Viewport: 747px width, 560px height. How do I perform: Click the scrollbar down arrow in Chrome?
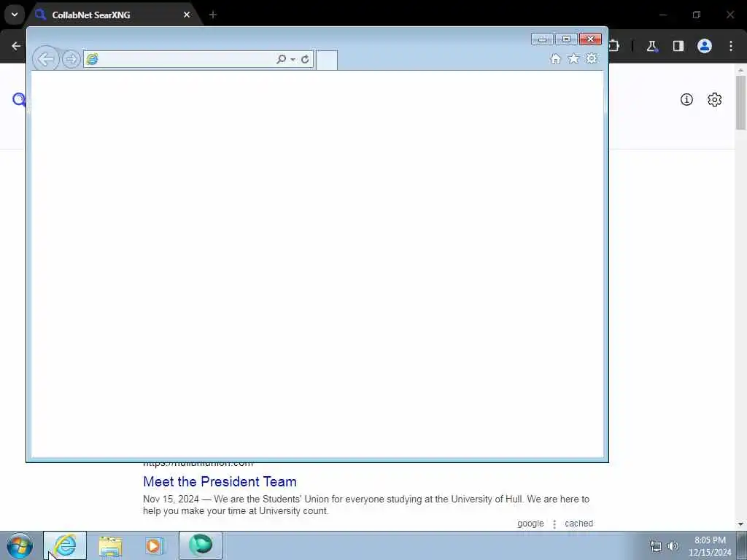[x=740, y=524]
